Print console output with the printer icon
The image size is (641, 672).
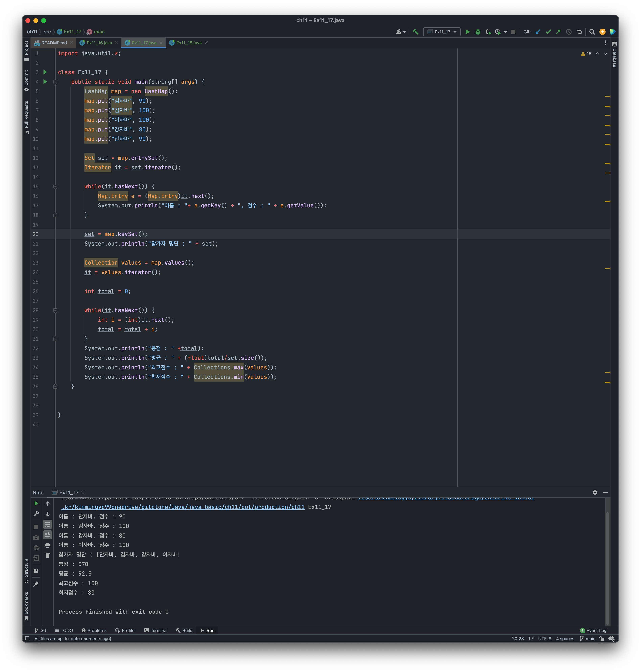pos(47,545)
